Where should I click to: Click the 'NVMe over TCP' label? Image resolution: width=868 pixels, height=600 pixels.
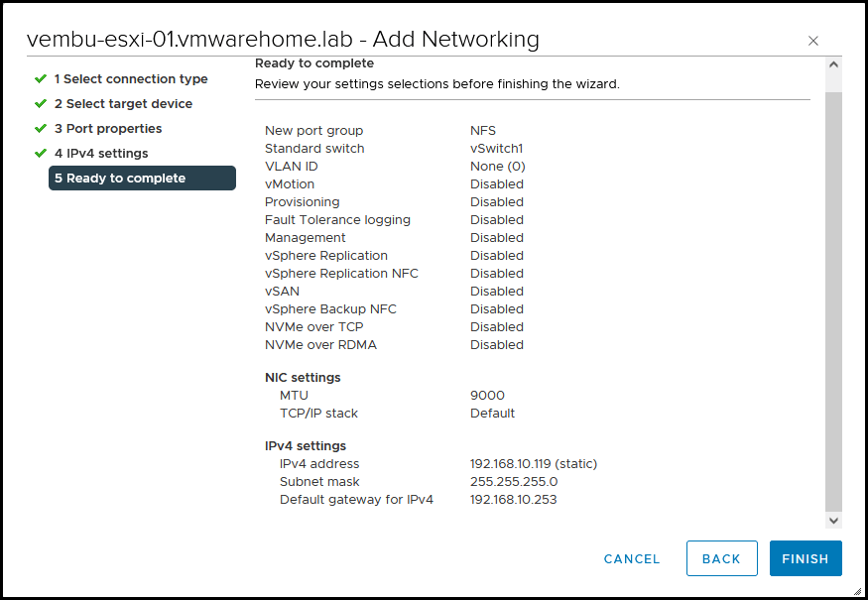click(313, 326)
